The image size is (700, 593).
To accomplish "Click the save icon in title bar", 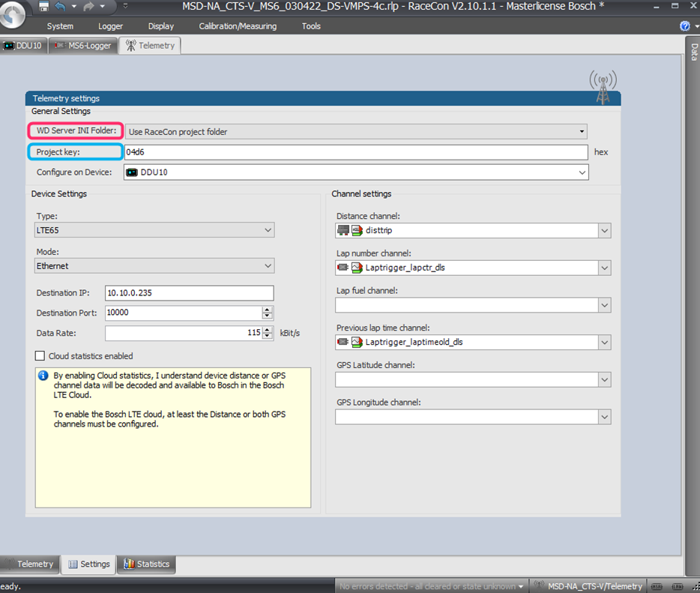I will 43,6.
